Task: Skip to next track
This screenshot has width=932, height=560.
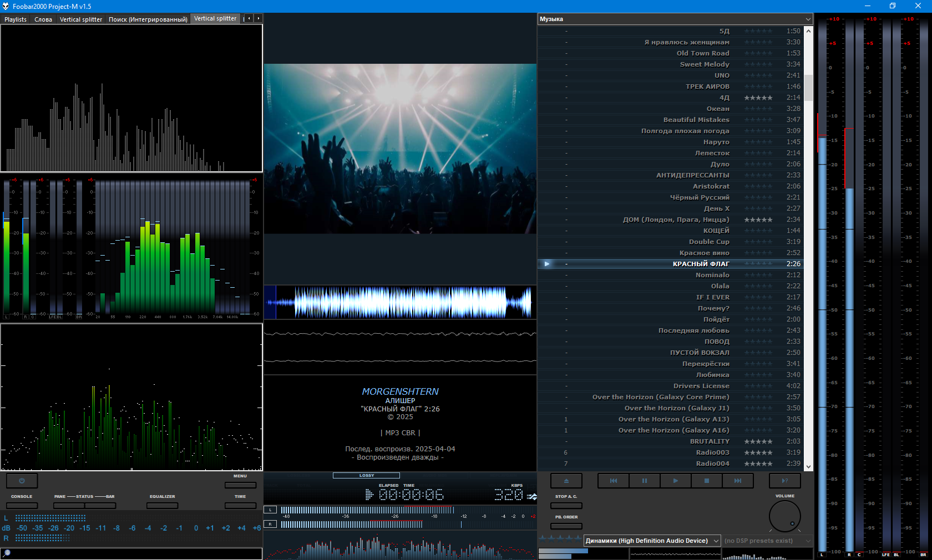Action: coord(737,481)
